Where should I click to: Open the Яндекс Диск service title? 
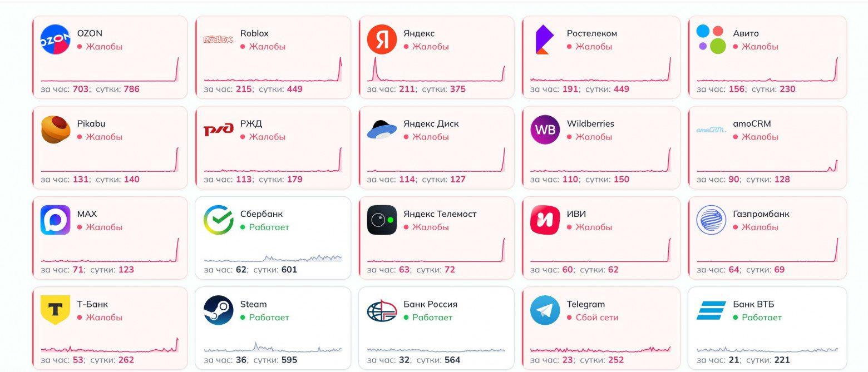[x=431, y=123]
